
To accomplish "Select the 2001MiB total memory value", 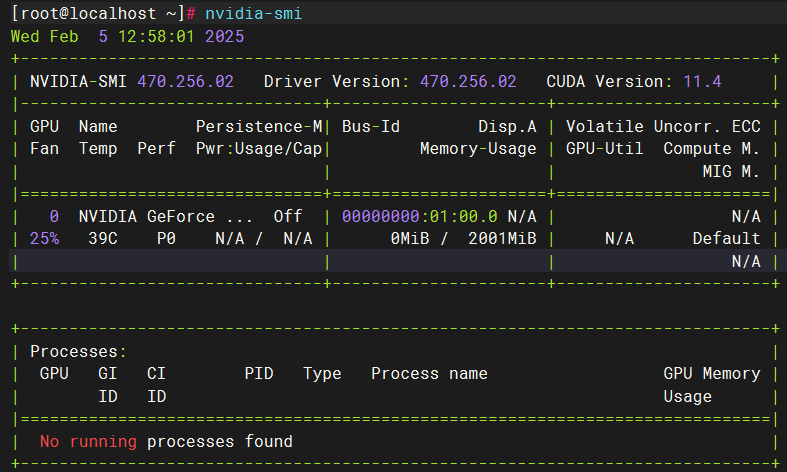I will 502,239.
